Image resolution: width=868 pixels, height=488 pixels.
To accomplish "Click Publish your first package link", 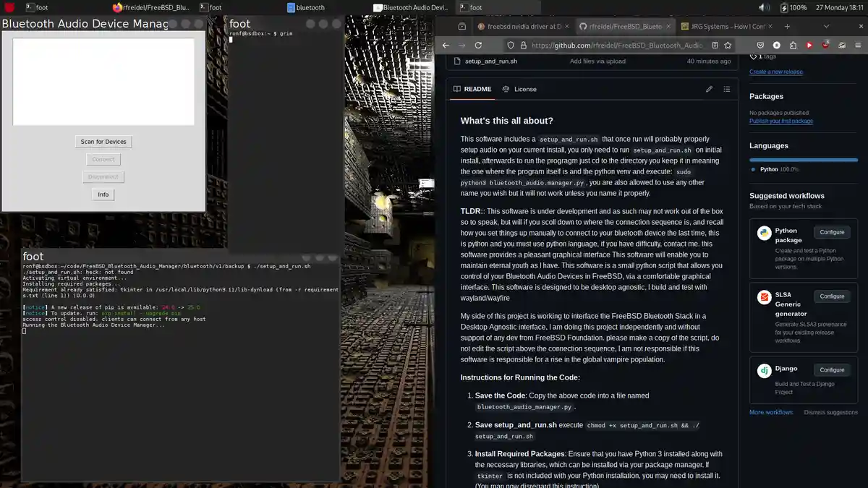I will [x=781, y=121].
